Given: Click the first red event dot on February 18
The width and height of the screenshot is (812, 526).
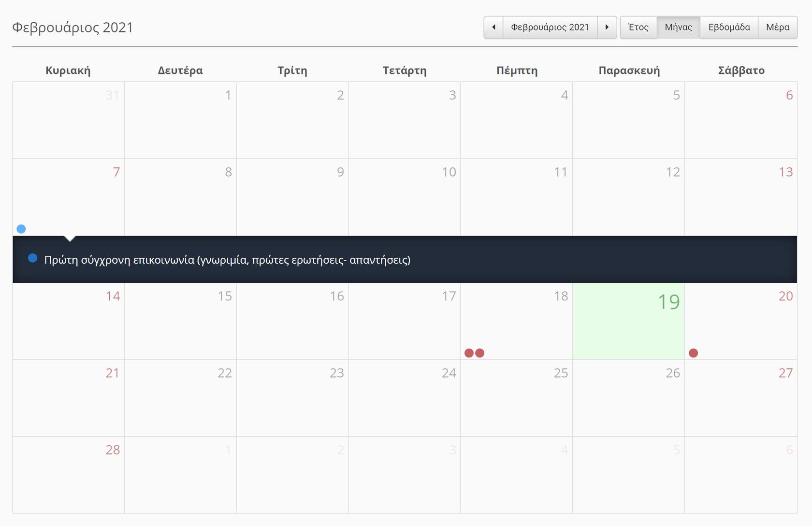Looking at the screenshot, I should pyautogui.click(x=469, y=353).
